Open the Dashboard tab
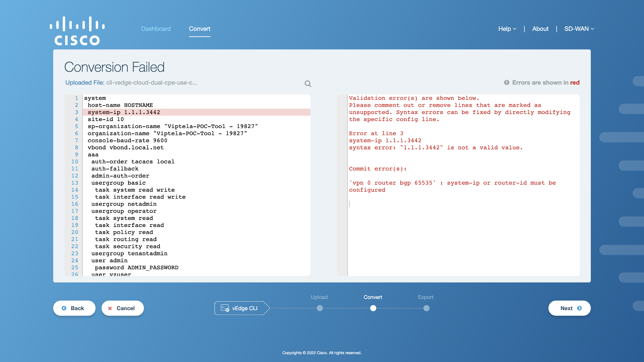 [156, 29]
